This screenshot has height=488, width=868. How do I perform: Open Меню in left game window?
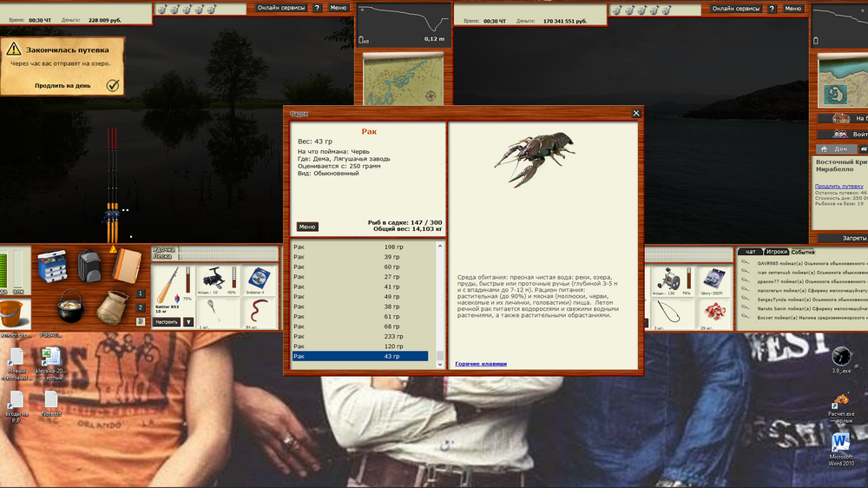click(339, 8)
